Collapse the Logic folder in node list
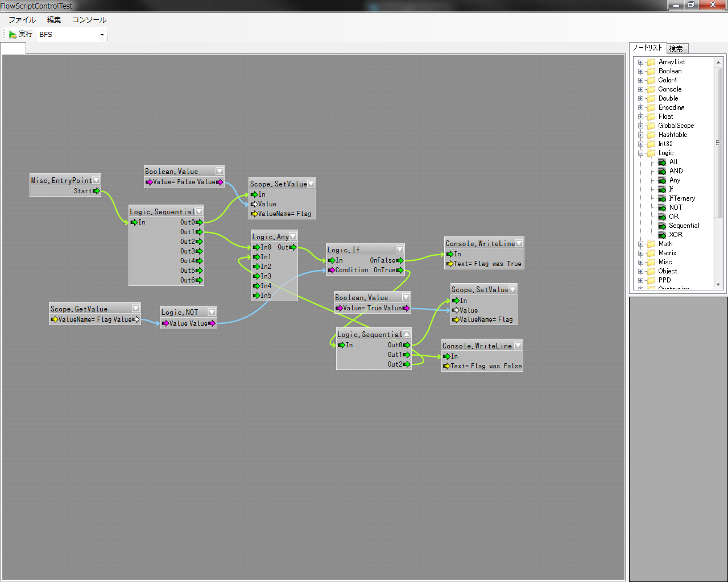 tap(641, 153)
